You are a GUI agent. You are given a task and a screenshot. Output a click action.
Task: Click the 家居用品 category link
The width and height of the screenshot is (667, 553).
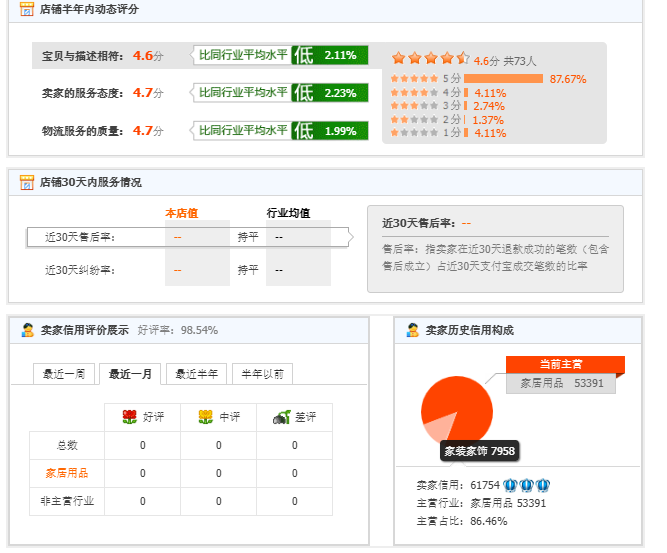(x=66, y=473)
